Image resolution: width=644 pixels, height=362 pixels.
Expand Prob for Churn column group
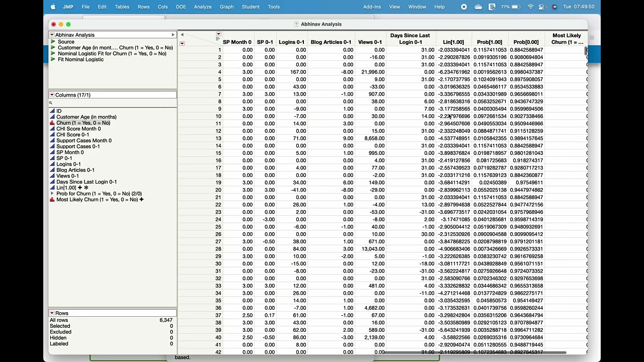(x=52, y=194)
